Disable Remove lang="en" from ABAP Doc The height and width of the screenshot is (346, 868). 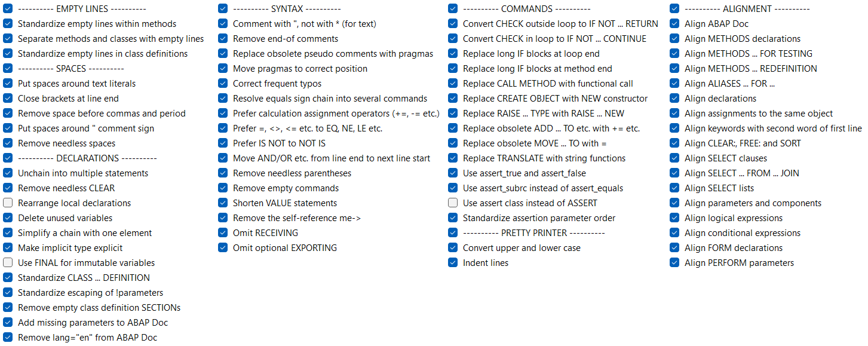coord(8,338)
